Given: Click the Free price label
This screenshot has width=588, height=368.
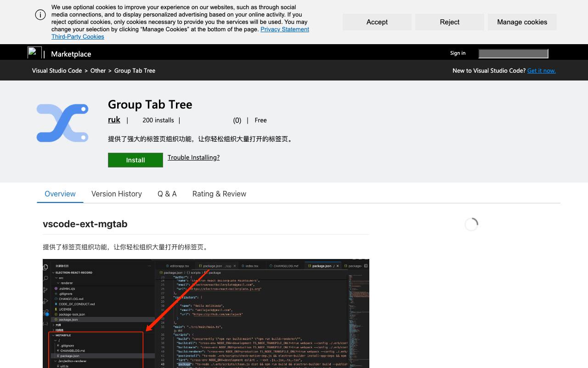Looking at the screenshot, I should pos(260,120).
